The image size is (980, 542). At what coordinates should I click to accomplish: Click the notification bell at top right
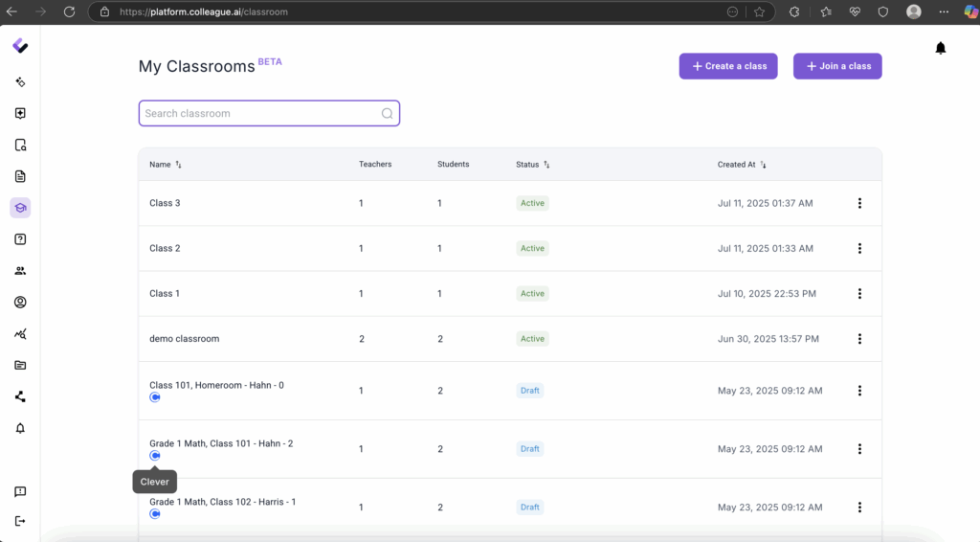[x=940, y=48]
